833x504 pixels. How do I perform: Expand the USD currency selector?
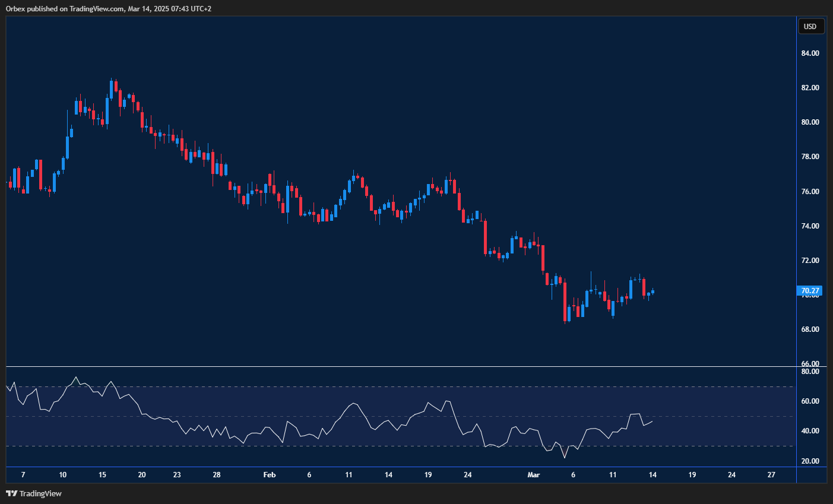click(811, 26)
